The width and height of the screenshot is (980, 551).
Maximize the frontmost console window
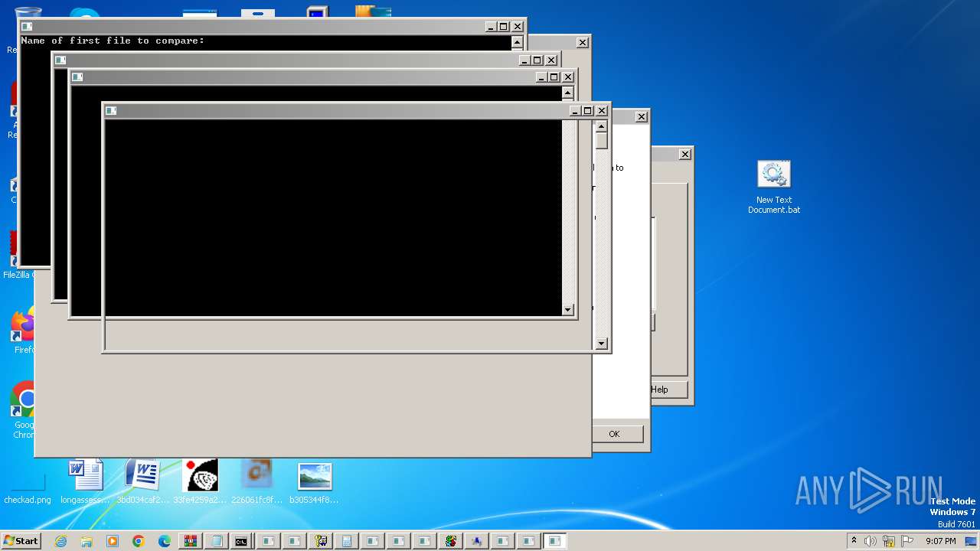pos(588,111)
